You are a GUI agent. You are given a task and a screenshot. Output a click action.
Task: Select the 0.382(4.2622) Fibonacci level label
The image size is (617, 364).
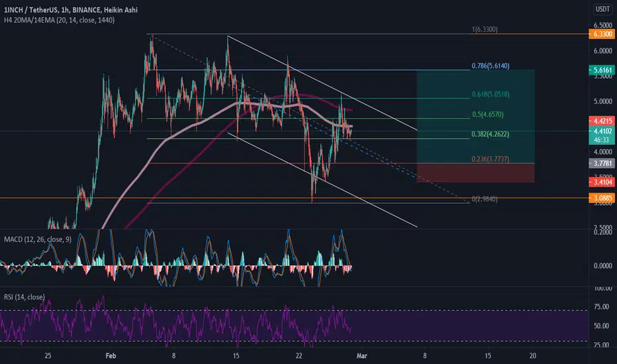(x=491, y=134)
